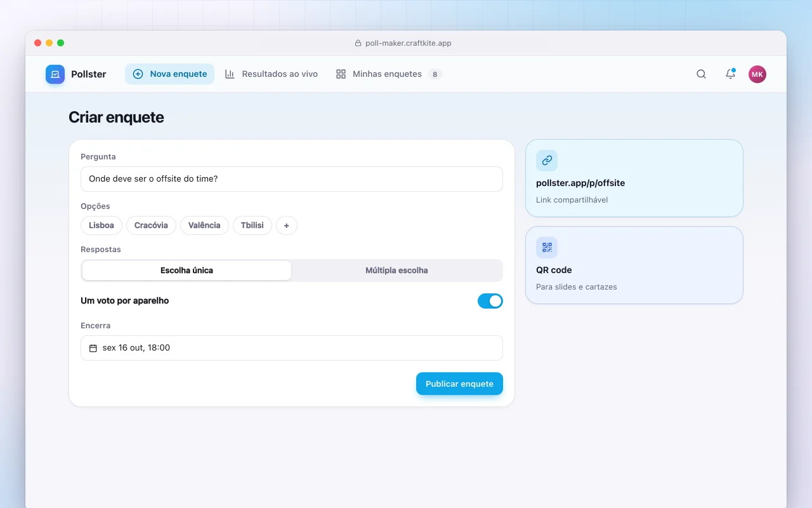Open the MK user avatar menu

757,74
